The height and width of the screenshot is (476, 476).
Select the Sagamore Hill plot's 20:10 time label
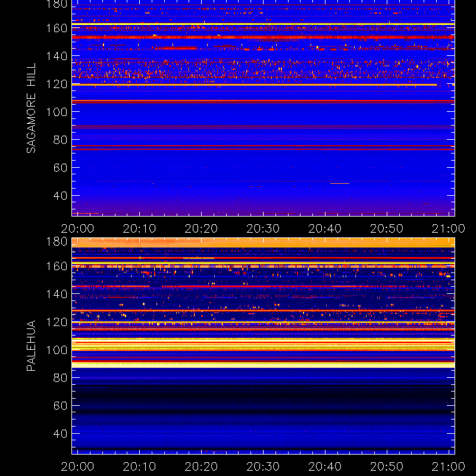click(139, 228)
